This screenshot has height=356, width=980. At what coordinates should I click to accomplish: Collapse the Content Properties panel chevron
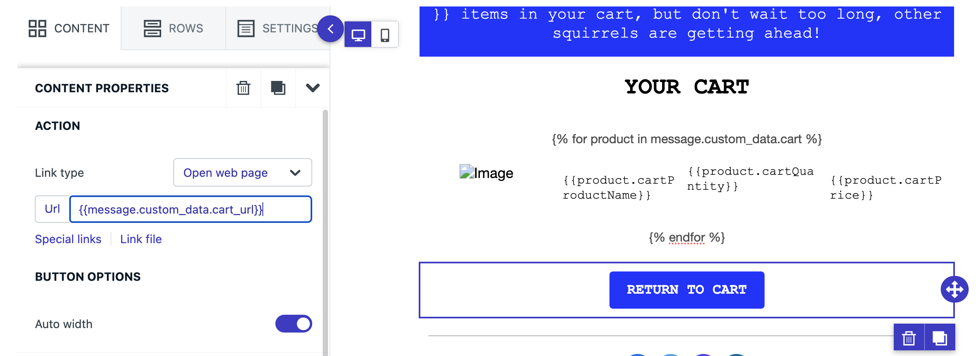coord(313,88)
